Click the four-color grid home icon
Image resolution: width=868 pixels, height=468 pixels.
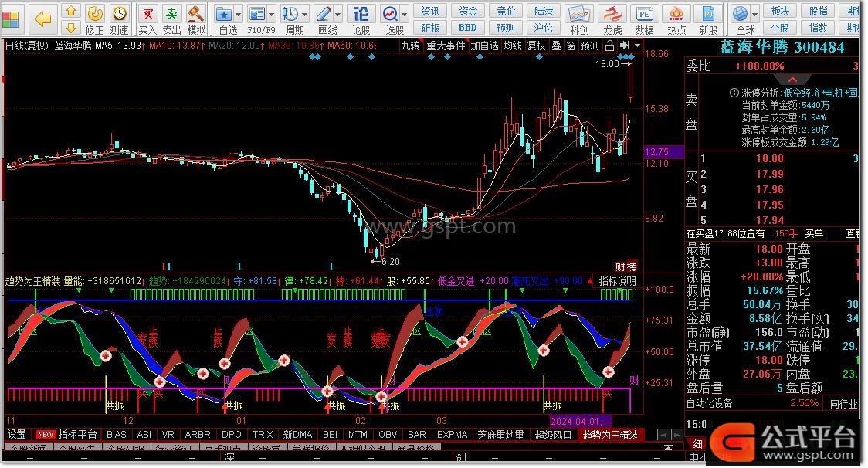point(11,19)
